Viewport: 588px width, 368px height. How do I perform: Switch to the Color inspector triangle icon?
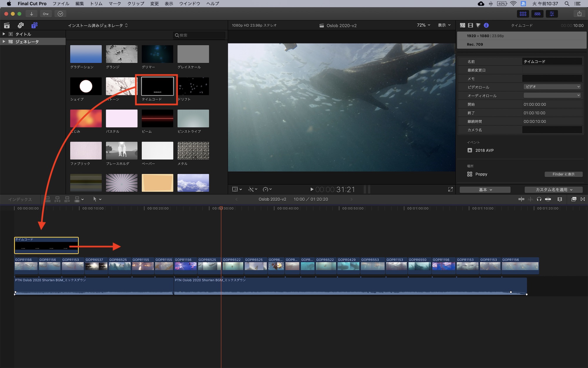pyautogui.click(x=478, y=25)
